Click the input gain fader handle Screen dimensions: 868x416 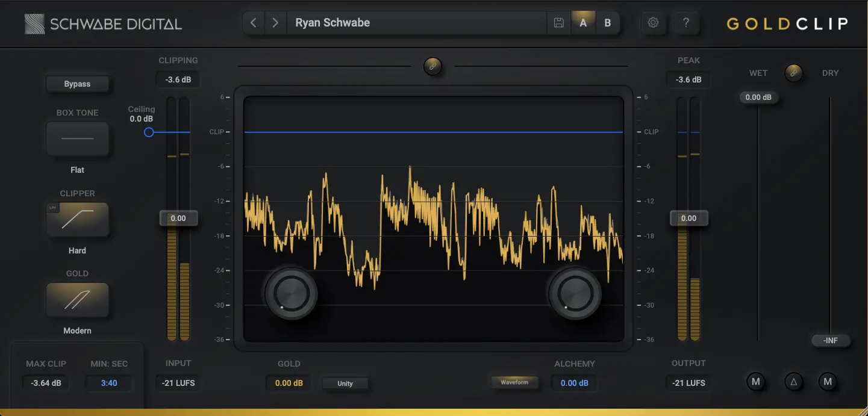click(x=178, y=218)
